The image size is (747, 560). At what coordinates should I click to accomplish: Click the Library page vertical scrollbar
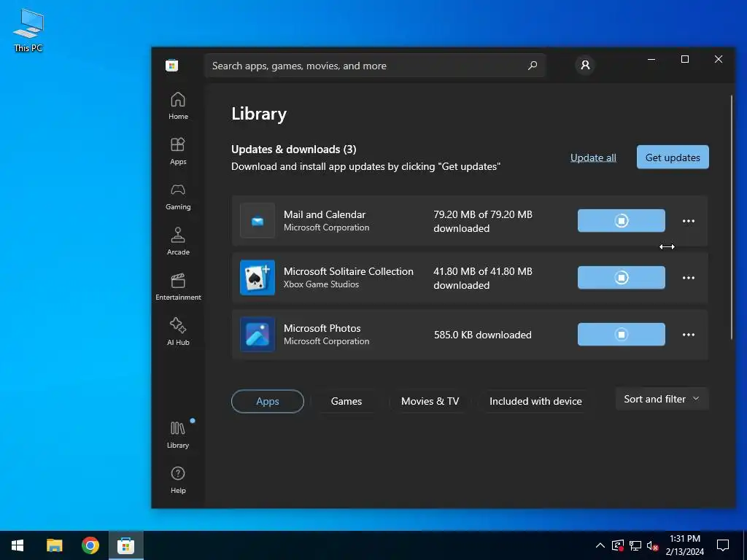[x=732, y=217]
